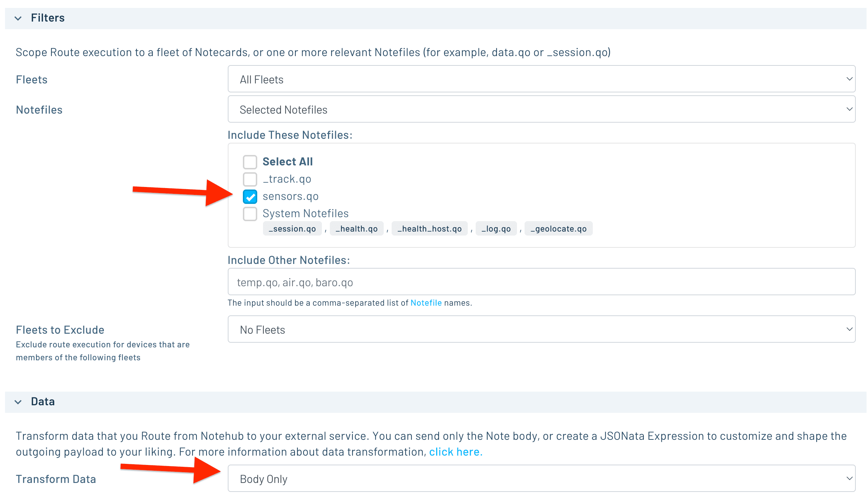Open the No Fleets exclude dropdown
868x502 pixels.
(x=541, y=329)
